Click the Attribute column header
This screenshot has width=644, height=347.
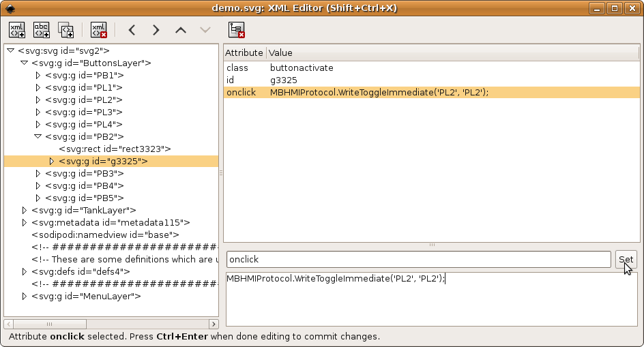click(245, 52)
